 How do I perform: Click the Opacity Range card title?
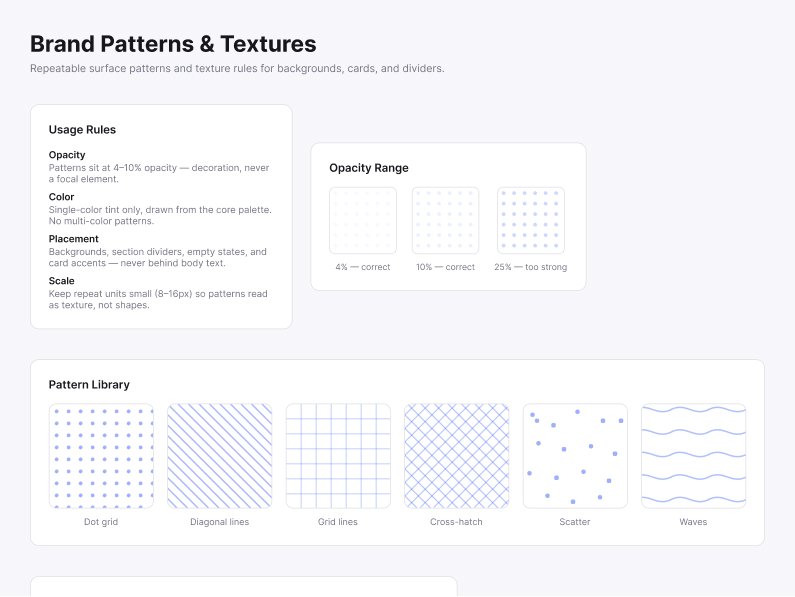pos(369,168)
